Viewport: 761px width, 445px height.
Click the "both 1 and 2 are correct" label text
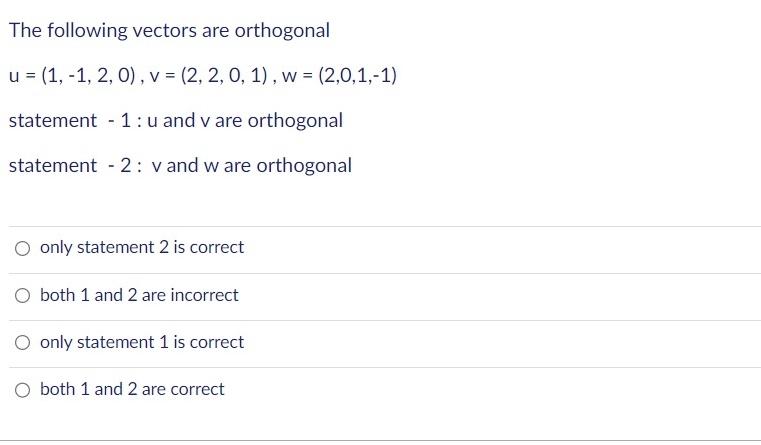point(132,389)
